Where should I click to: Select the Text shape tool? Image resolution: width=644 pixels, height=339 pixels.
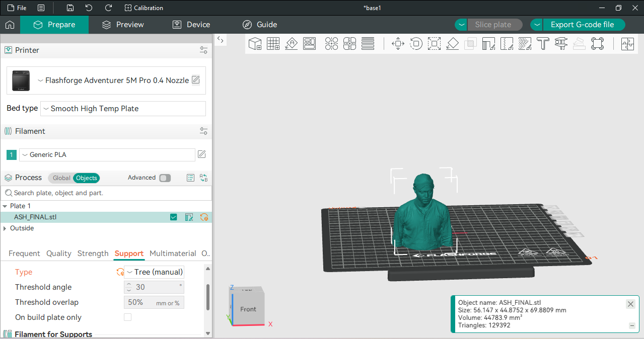pyautogui.click(x=543, y=44)
